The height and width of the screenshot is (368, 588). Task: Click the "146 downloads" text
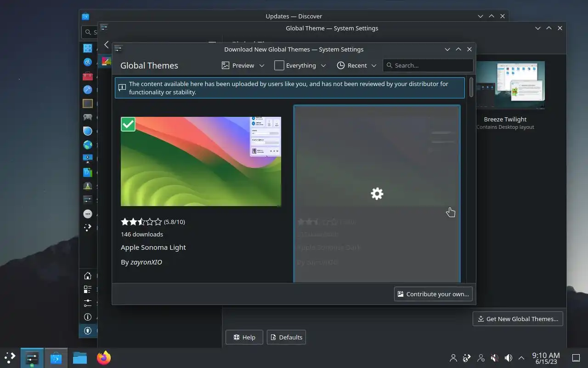[x=142, y=234]
